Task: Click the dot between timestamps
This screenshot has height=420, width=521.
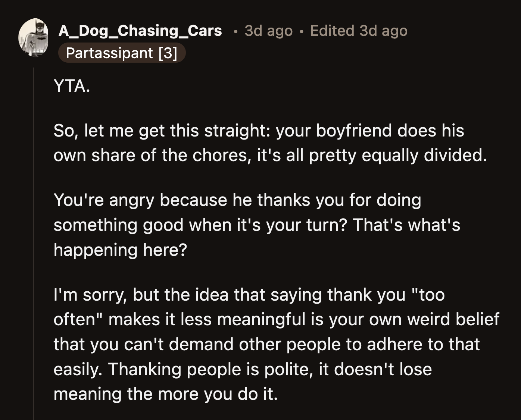Action: pyautogui.click(x=301, y=32)
